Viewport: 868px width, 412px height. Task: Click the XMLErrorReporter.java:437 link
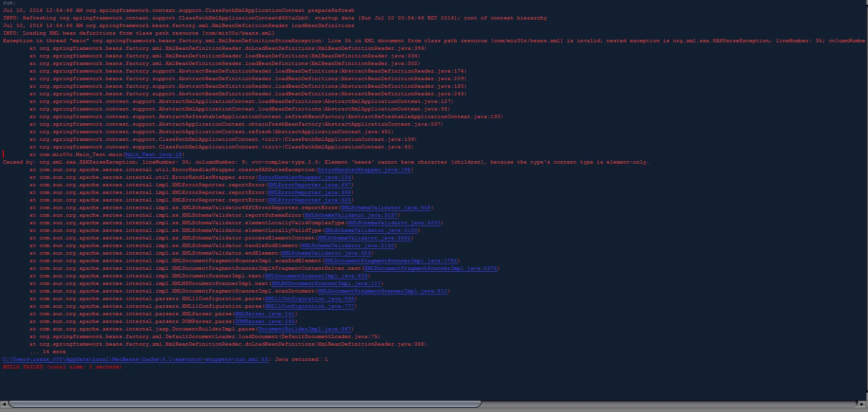(x=309, y=185)
